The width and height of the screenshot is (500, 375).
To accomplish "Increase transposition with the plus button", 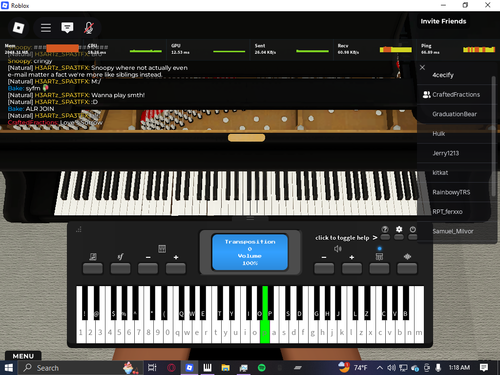I will 176,268.
